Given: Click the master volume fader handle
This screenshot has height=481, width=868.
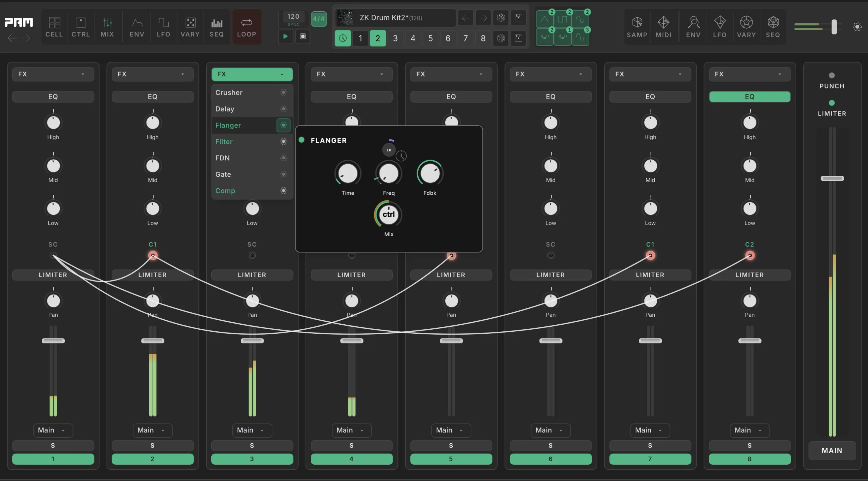Looking at the screenshot, I should [x=832, y=178].
